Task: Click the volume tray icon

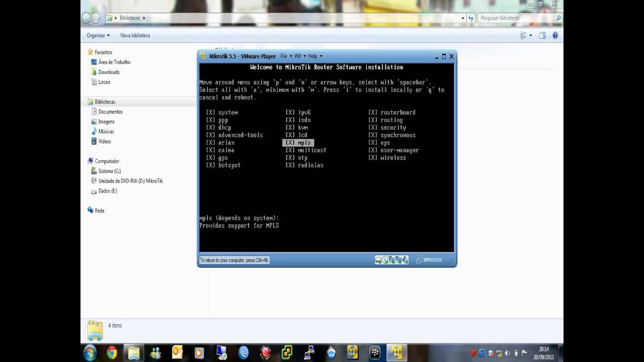Action: click(x=507, y=353)
